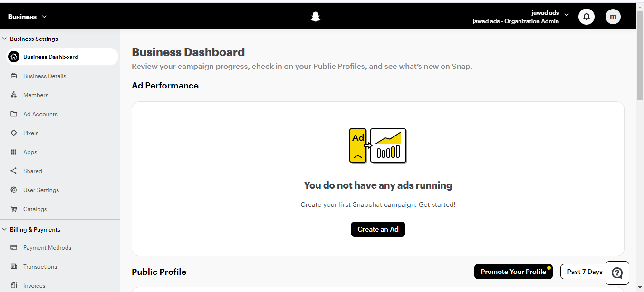Open the notifications bell icon
This screenshot has width=644, height=292.
click(586, 17)
